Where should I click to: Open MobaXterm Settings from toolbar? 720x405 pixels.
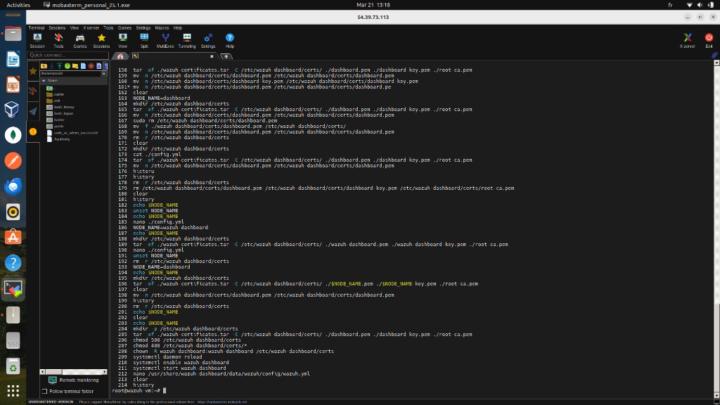tap(208, 40)
